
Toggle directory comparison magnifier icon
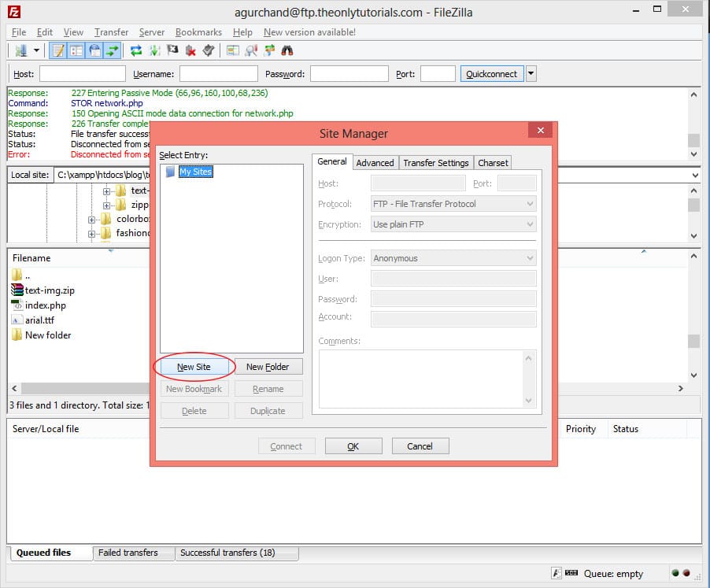pyautogui.click(x=251, y=50)
